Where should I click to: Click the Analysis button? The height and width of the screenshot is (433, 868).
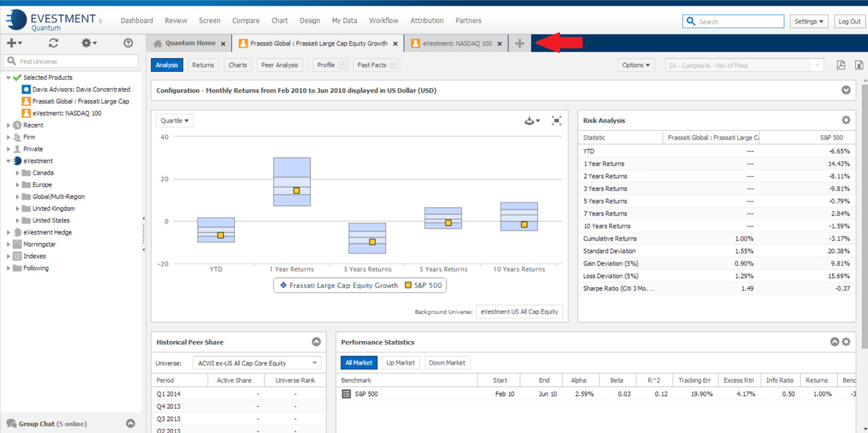pyautogui.click(x=167, y=65)
